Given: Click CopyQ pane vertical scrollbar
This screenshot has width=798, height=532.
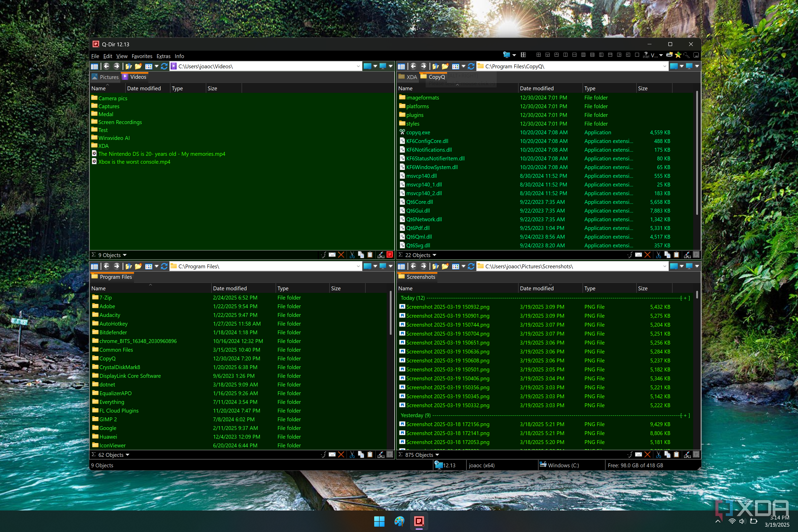Looking at the screenshot, I should (697, 153).
